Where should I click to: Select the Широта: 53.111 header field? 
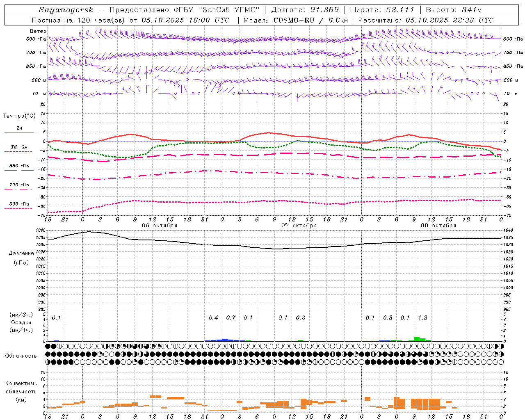382,10
